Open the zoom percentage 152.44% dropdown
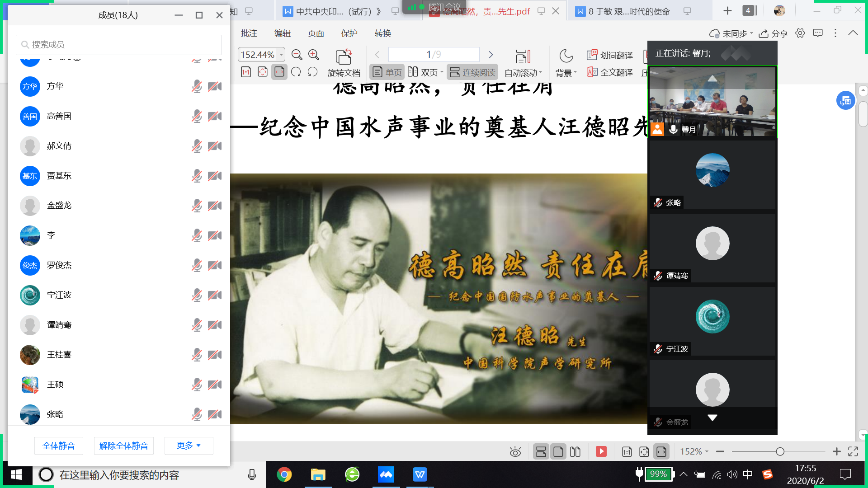 point(281,55)
